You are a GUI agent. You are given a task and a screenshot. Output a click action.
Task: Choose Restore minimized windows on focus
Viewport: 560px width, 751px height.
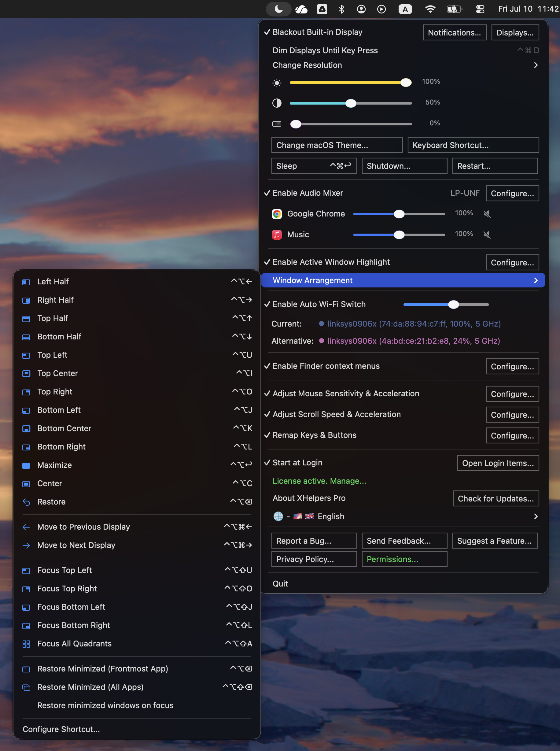pos(137,705)
